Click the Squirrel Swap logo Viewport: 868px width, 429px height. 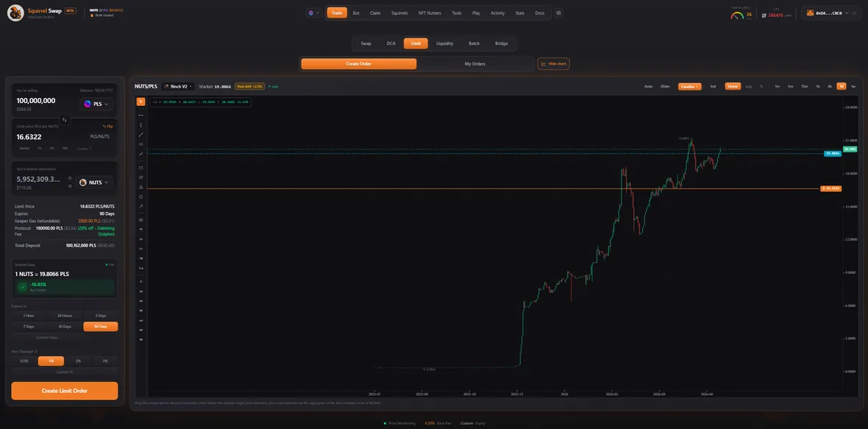click(x=15, y=13)
